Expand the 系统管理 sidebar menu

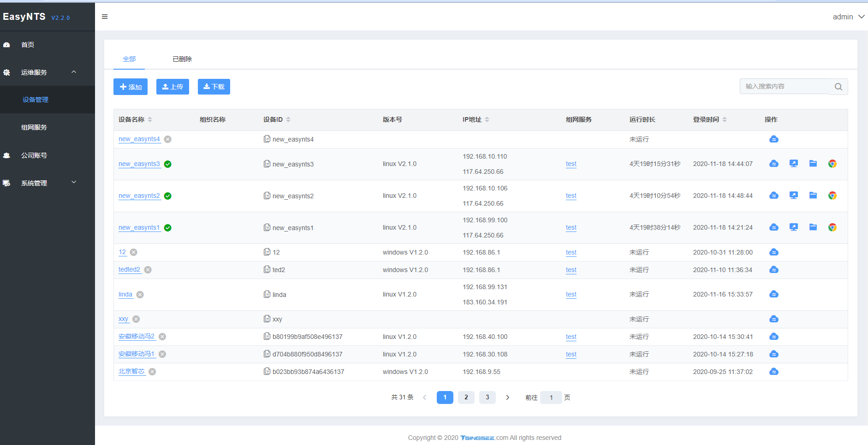[48, 183]
